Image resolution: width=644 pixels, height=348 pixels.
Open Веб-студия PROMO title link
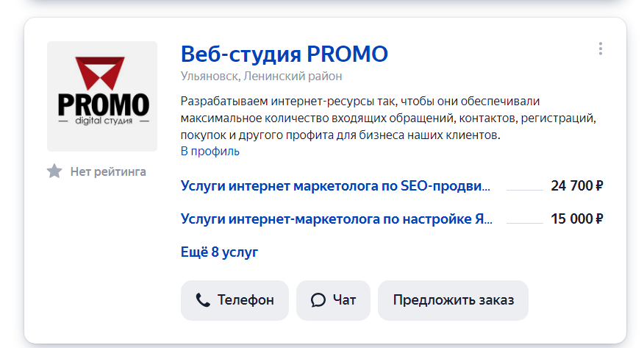coord(285,54)
